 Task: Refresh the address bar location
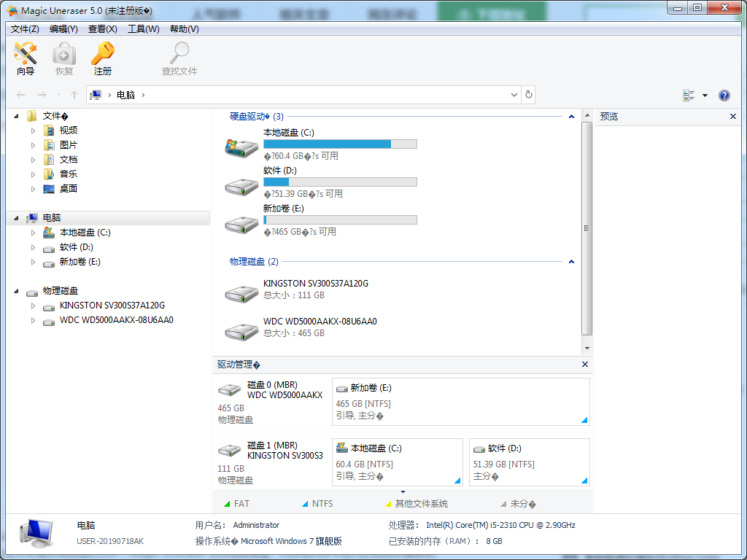tap(529, 95)
